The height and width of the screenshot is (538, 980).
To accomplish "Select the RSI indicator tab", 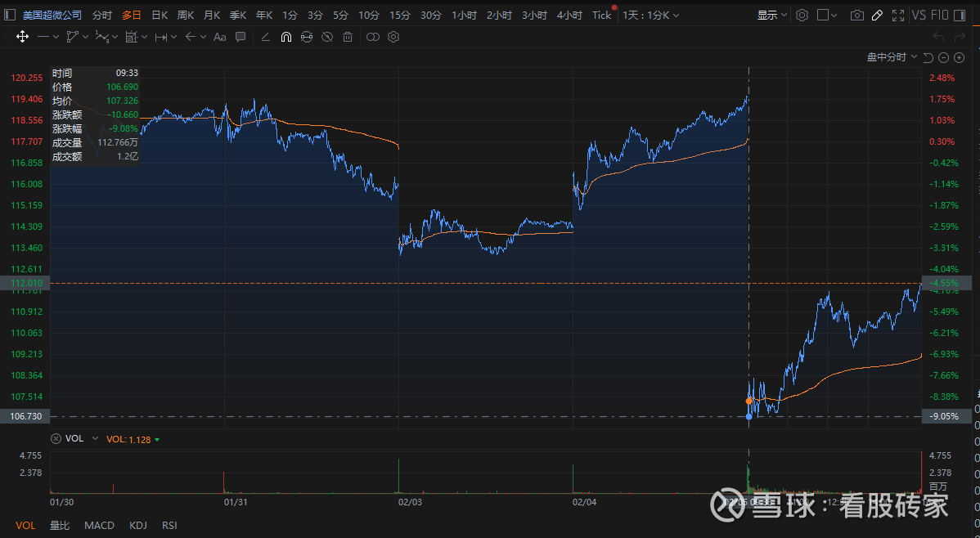I will (169, 526).
